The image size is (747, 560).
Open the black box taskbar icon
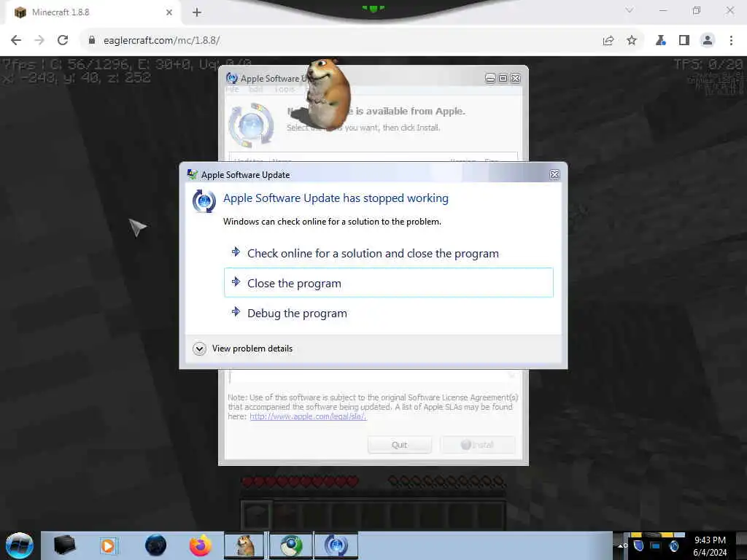point(64,545)
